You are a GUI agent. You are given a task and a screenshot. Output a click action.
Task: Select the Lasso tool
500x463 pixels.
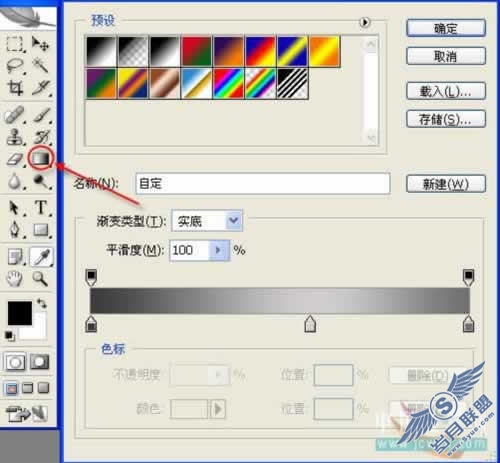(x=15, y=65)
